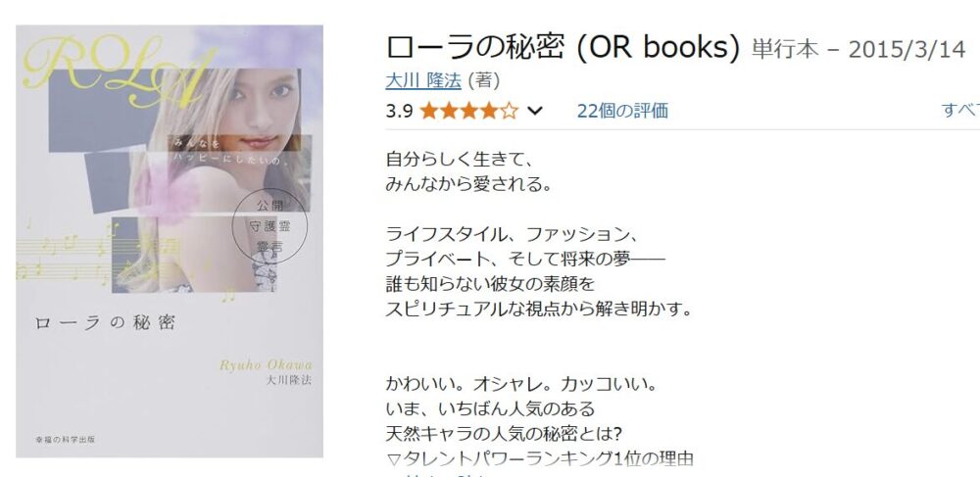Click the 単行本 format label
The image size is (980, 477).
click(784, 50)
